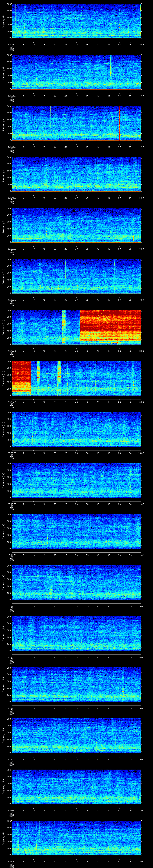Viewport: 153px width, 868px height.
Task: Click the '20:10:00' start time label
Action: pos(12,504)
